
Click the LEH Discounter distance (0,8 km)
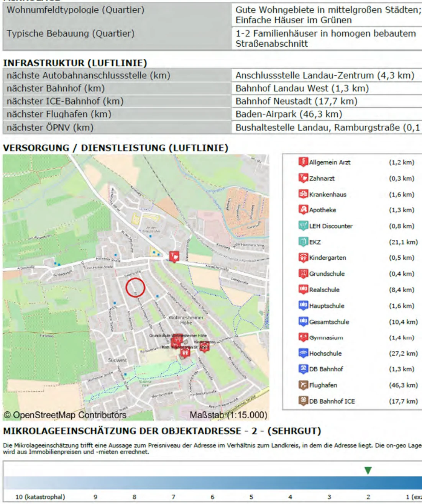pyautogui.click(x=402, y=226)
